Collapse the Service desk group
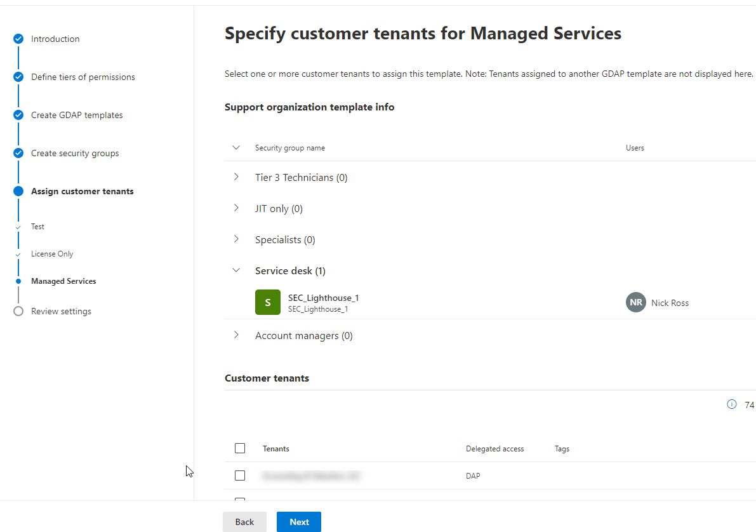This screenshot has height=532, width=756. 236,270
